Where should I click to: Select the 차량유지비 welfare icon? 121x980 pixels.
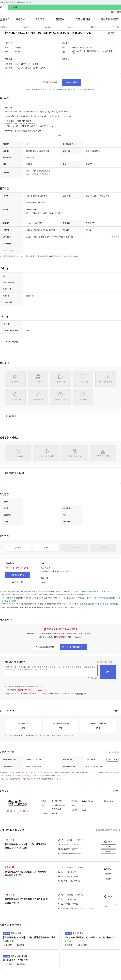(x=60, y=378)
